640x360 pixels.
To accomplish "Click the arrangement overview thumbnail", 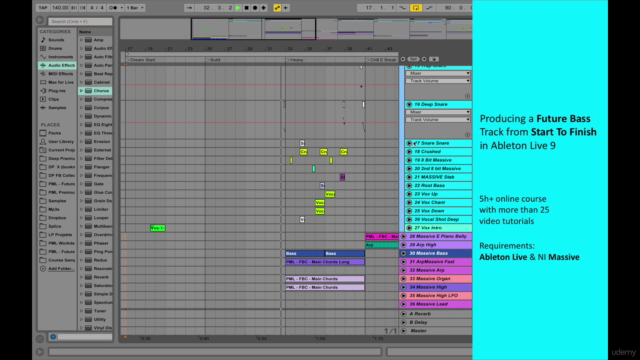I will click(x=296, y=29).
